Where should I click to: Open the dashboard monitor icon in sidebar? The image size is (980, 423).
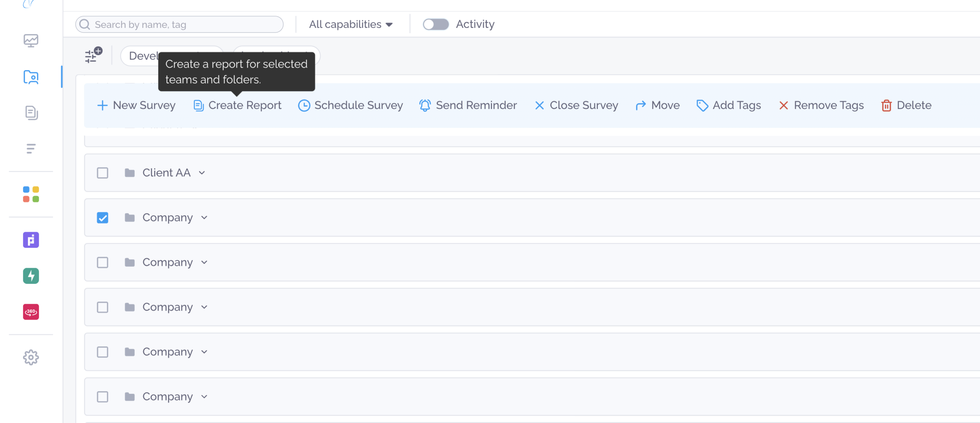31,40
